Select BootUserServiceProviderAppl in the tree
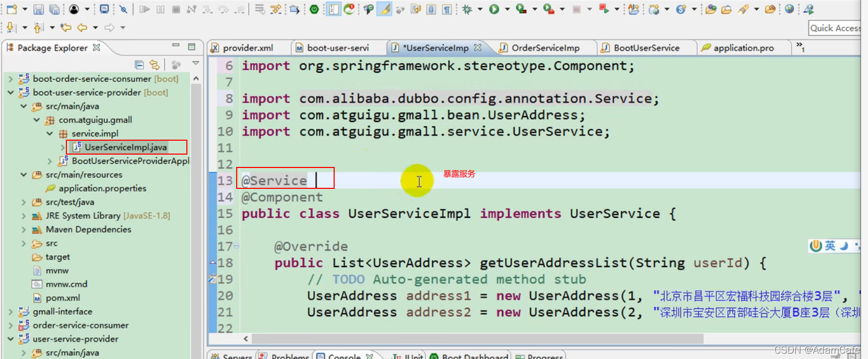Viewport: 868px width, 359px height. tap(131, 161)
